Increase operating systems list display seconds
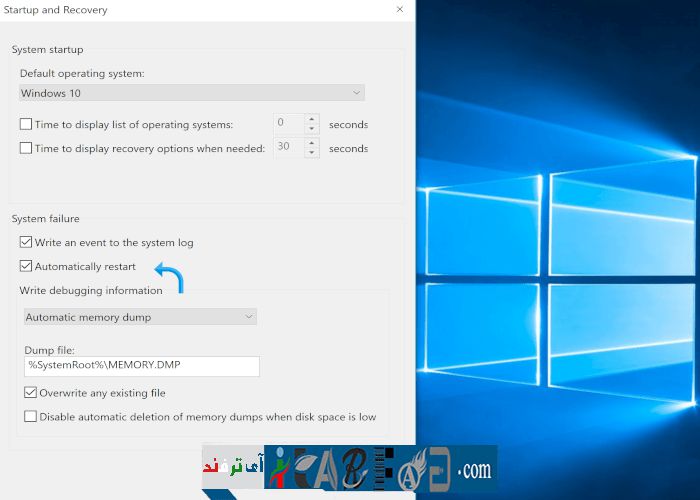 (312, 118)
